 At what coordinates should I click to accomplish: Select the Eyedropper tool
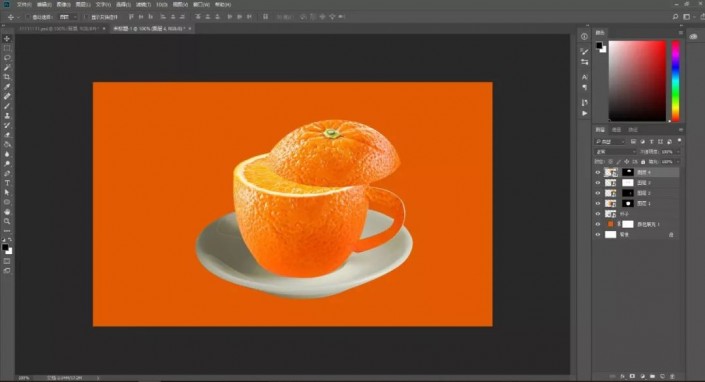coord(7,87)
